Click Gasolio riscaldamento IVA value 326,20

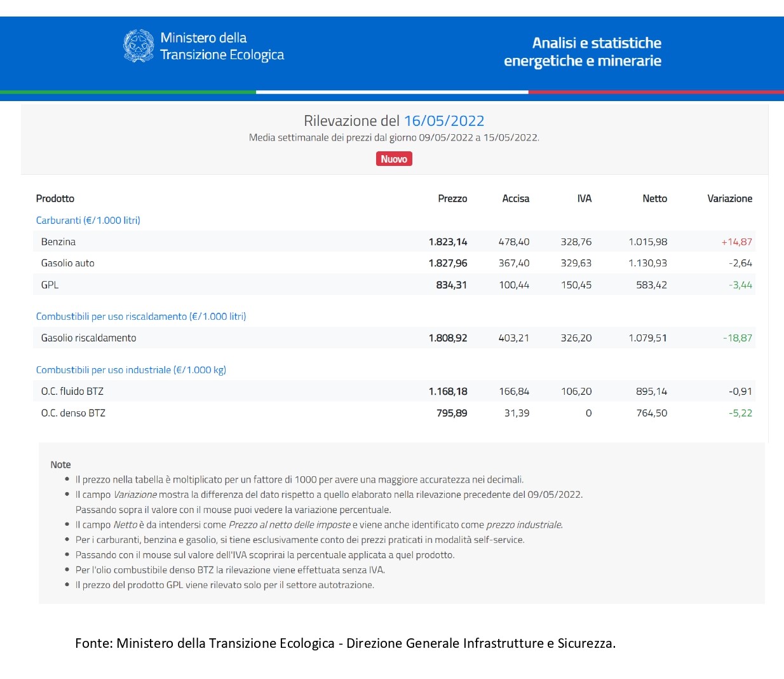coord(576,338)
